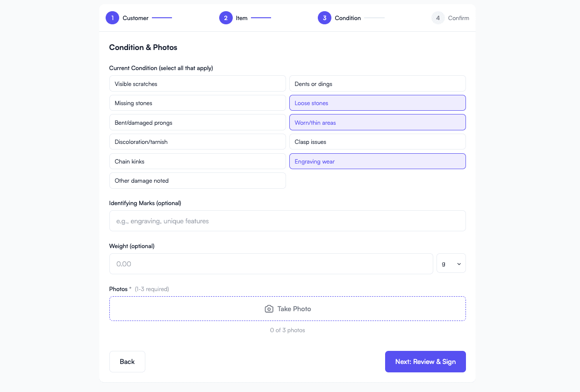The width and height of the screenshot is (580, 392).
Task: Focus the Identifying Marks text field
Action: pos(287,221)
